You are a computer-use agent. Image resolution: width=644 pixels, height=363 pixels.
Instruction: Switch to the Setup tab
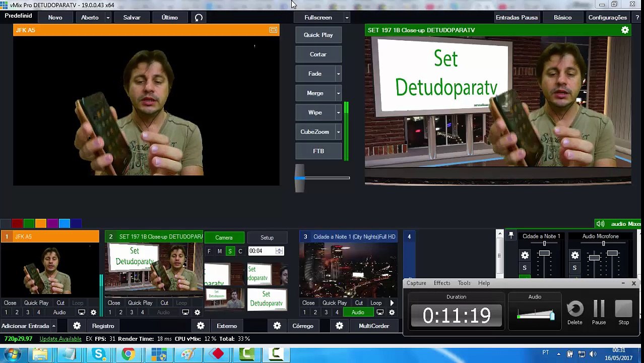267,238
